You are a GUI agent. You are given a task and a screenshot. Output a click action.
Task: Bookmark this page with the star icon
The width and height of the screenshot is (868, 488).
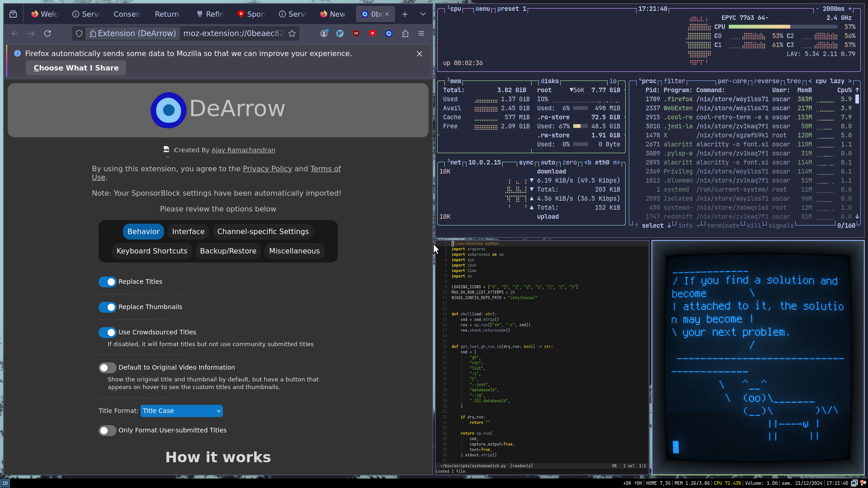pyautogui.click(x=292, y=33)
